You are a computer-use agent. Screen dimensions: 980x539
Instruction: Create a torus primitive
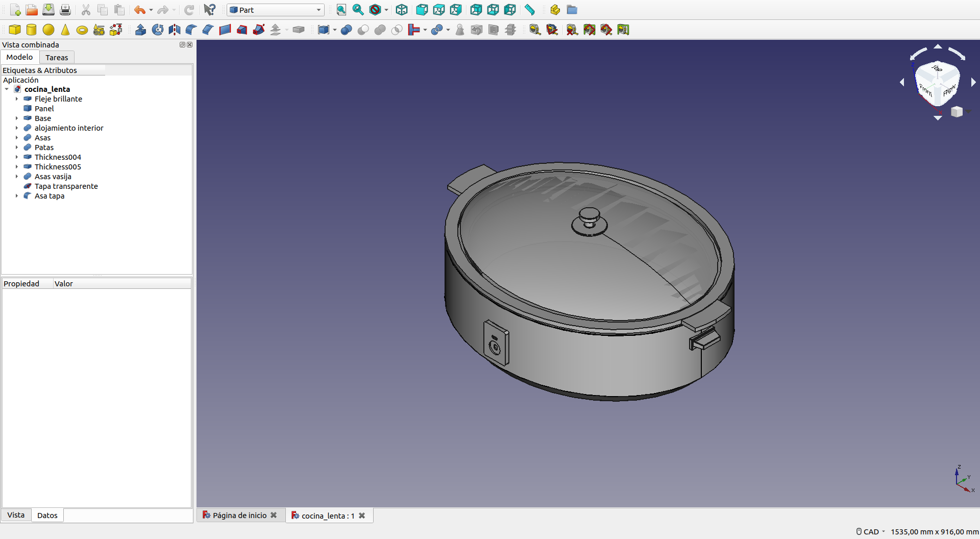pyautogui.click(x=82, y=30)
